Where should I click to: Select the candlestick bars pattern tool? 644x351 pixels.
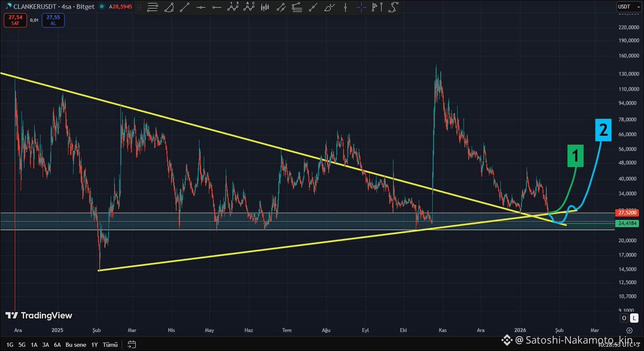click(x=265, y=7)
